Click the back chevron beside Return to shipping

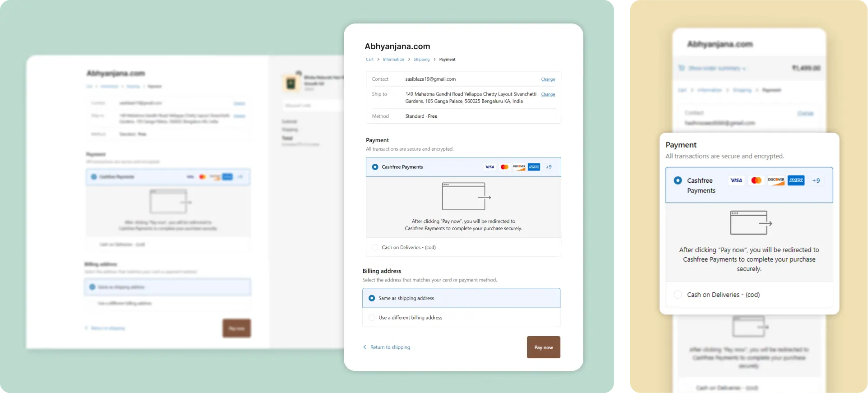(365, 347)
